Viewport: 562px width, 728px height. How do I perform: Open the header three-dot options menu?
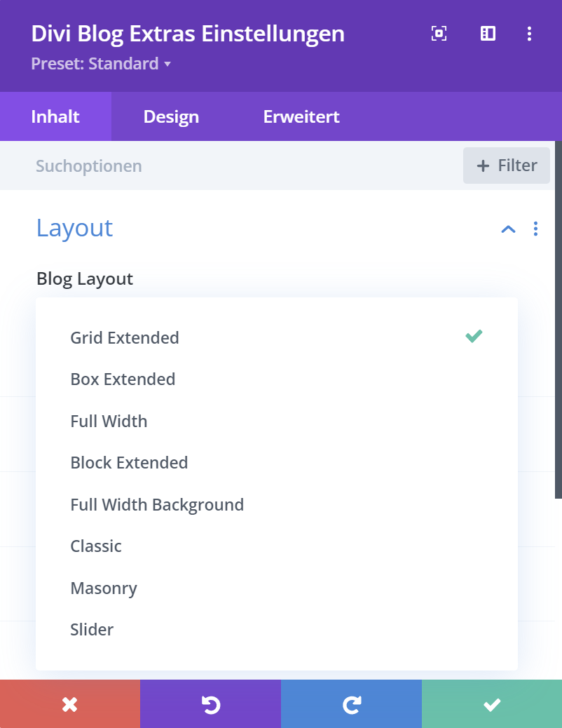tap(530, 34)
